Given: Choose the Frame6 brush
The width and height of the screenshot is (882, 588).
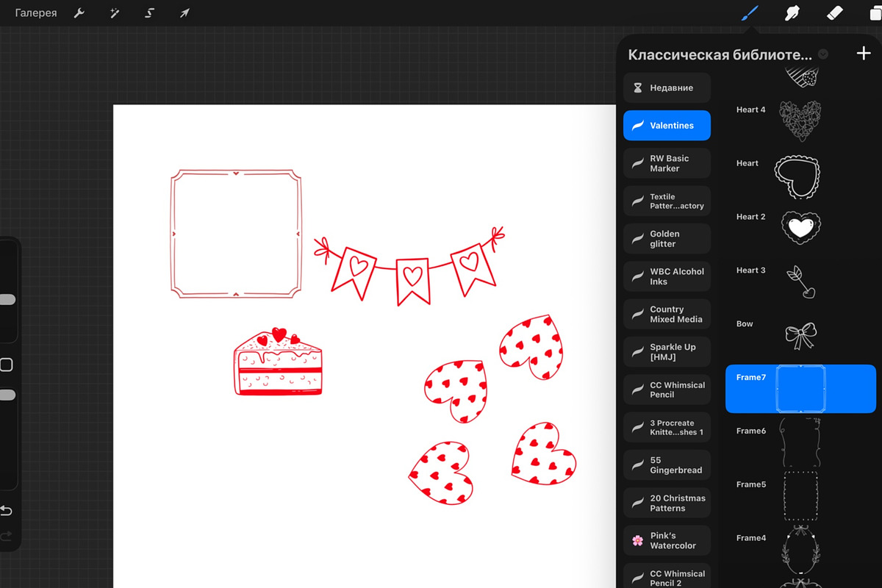Looking at the screenshot, I should (x=800, y=442).
